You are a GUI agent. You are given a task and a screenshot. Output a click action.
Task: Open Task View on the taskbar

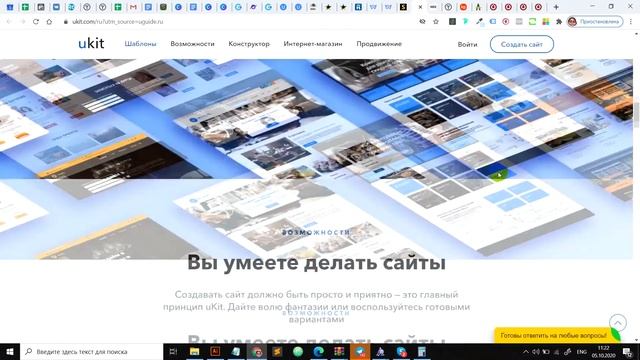(173, 351)
